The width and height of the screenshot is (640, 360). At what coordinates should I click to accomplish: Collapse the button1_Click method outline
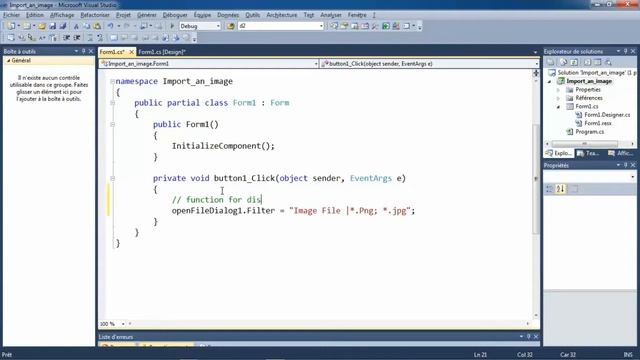point(112,178)
